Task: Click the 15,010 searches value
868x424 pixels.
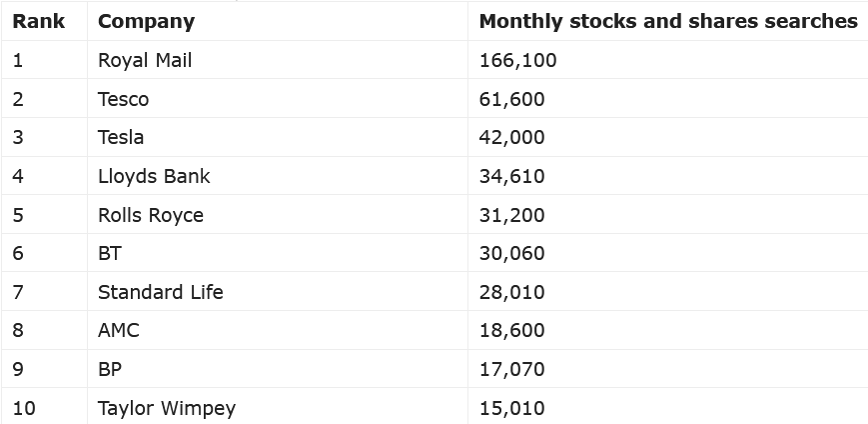Action: [x=511, y=408]
